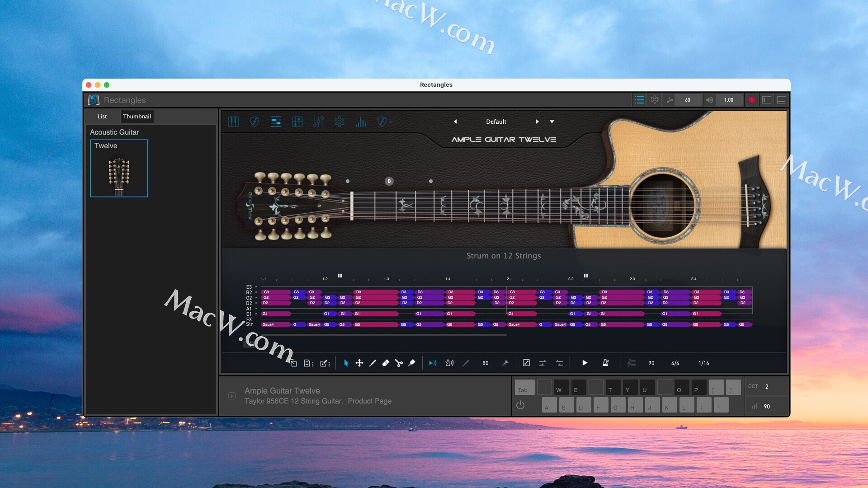The image size is (868, 488).
Task: Open the 4/4 time signature selector
Action: click(675, 363)
